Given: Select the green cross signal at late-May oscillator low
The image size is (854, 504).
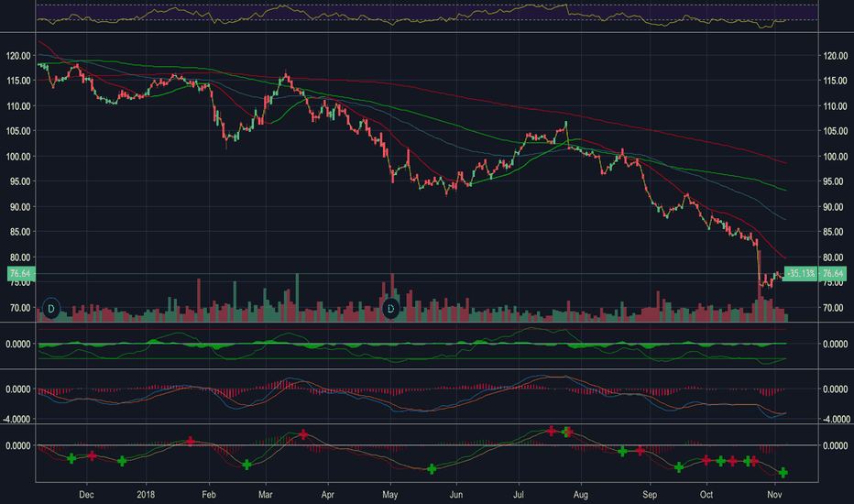Looking at the screenshot, I should pyautogui.click(x=432, y=468).
